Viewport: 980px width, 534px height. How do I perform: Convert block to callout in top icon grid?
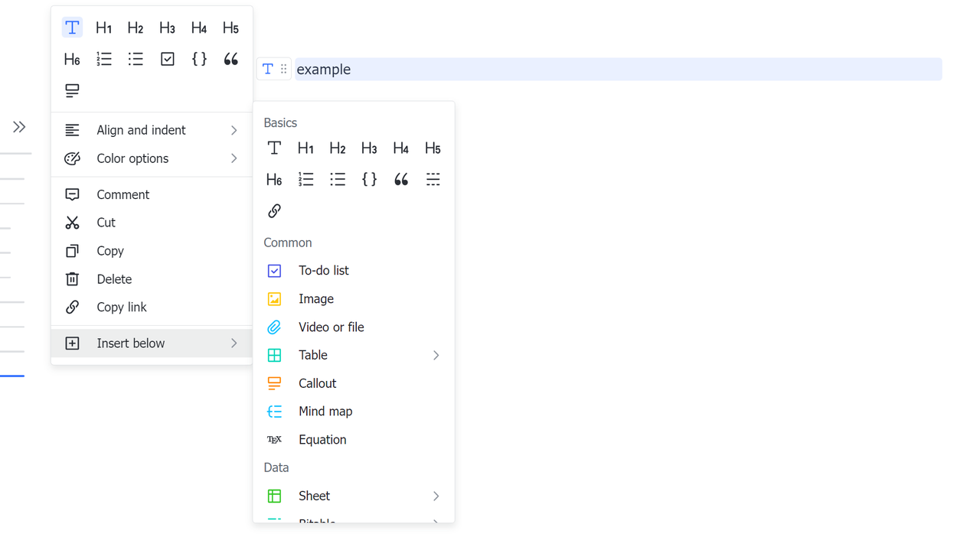coord(72,91)
